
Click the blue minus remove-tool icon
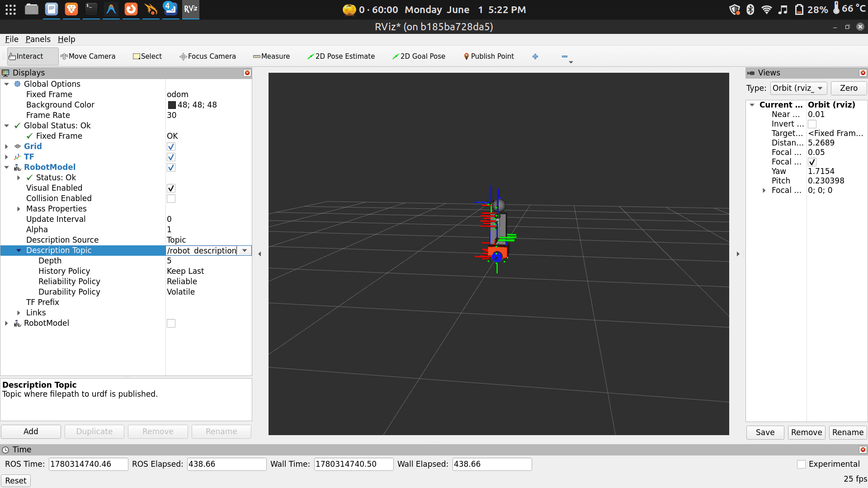(x=565, y=56)
